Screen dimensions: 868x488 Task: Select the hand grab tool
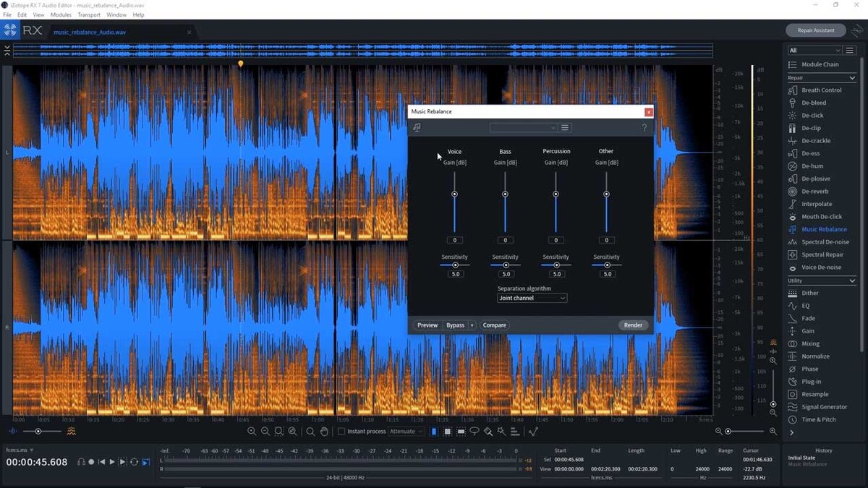point(324,432)
